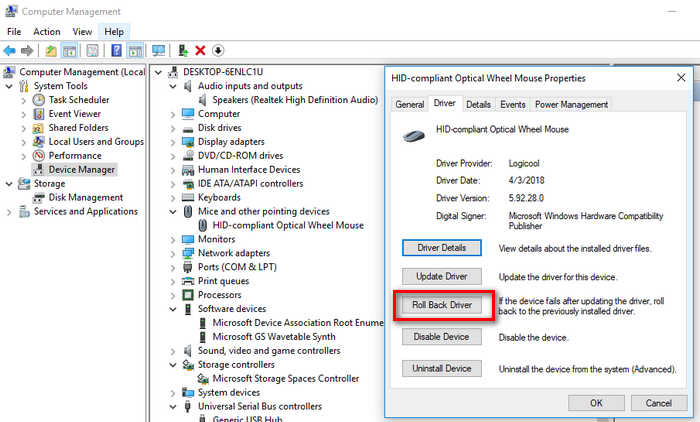Select the DESKTOP-6ENLC1U root node
This screenshot has width=700, height=422.
coord(223,72)
